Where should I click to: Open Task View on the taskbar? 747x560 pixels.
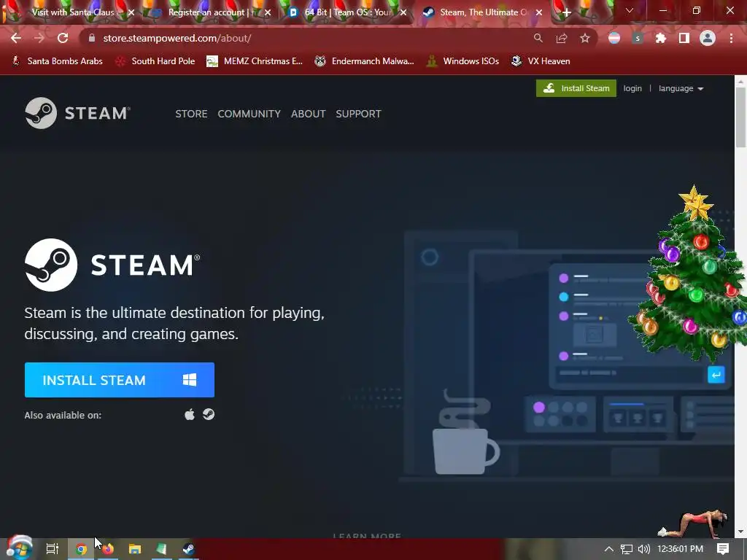pyautogui.click(x=53, y=549)
